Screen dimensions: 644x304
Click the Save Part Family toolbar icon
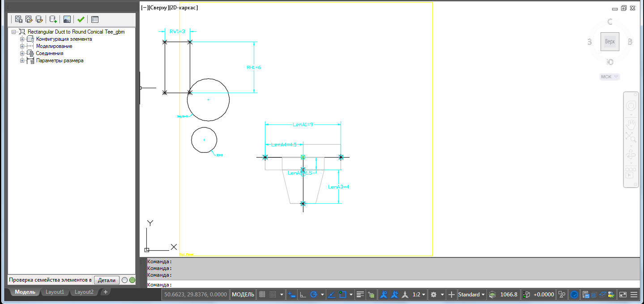click(x=18, y=19)
